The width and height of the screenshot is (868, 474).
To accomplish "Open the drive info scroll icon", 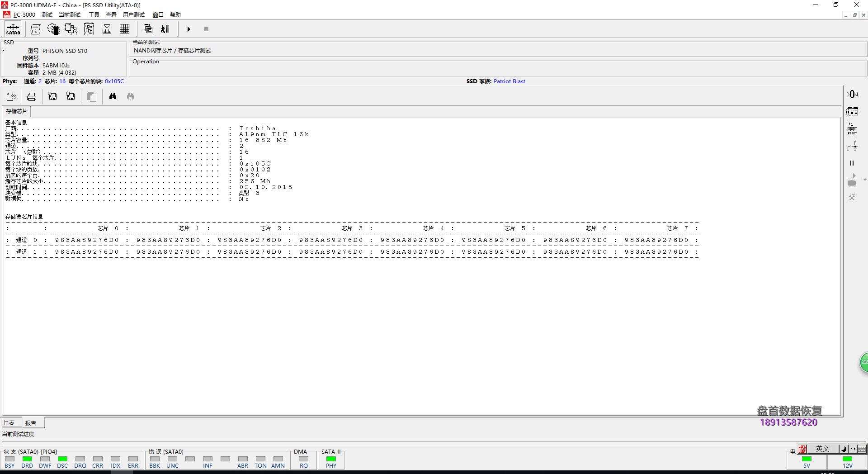I will point(36,29).
